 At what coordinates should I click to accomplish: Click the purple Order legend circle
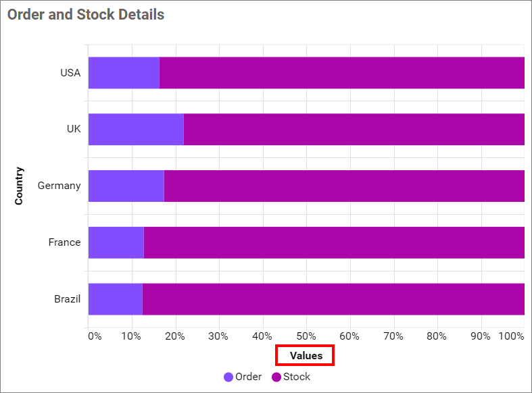(x=228, y=377)
